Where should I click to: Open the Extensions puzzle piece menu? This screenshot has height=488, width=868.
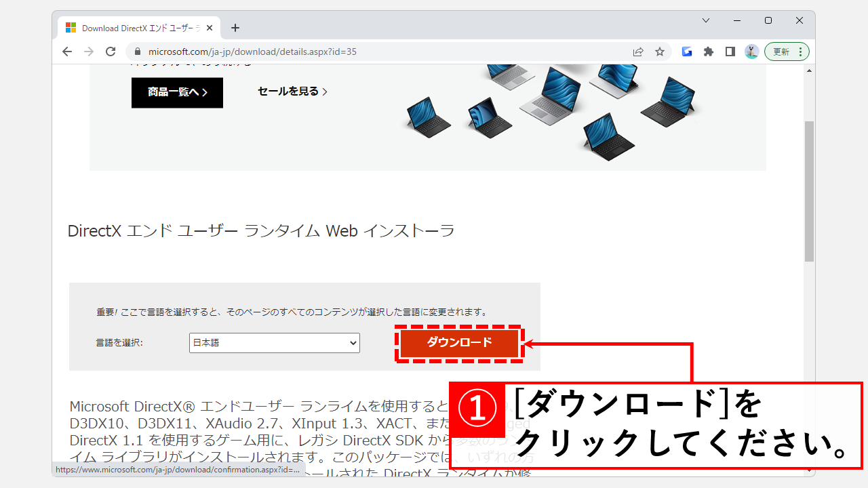(x=709, y=52)
